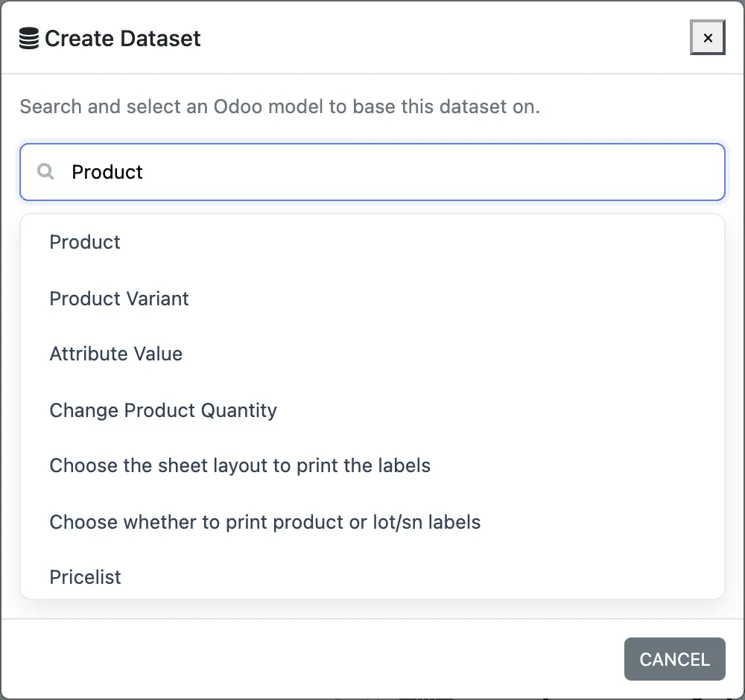Close the Create Dataset dialog
The image size is (745, 700).
pos(707,37)
